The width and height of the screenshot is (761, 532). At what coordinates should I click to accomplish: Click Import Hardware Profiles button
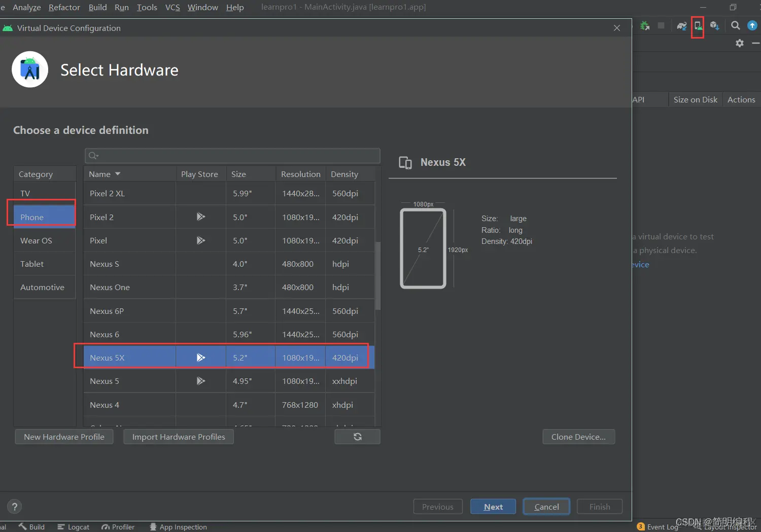click(x=179, y=437)
